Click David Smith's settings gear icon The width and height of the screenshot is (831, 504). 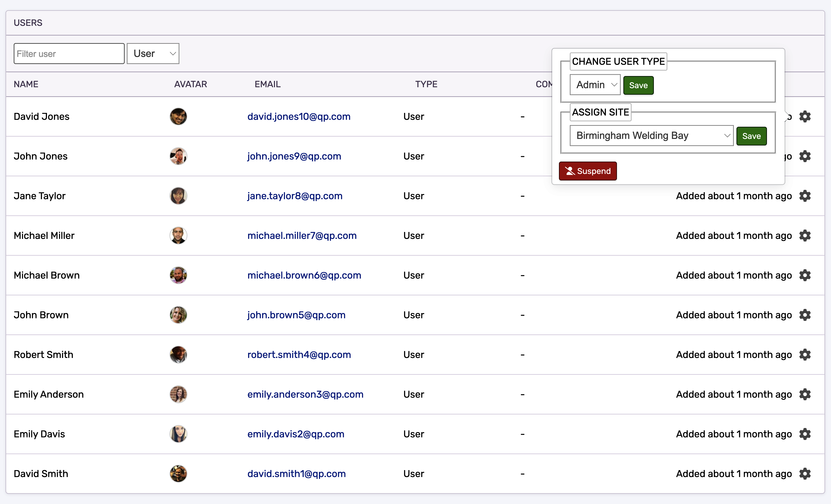(805, 473)
